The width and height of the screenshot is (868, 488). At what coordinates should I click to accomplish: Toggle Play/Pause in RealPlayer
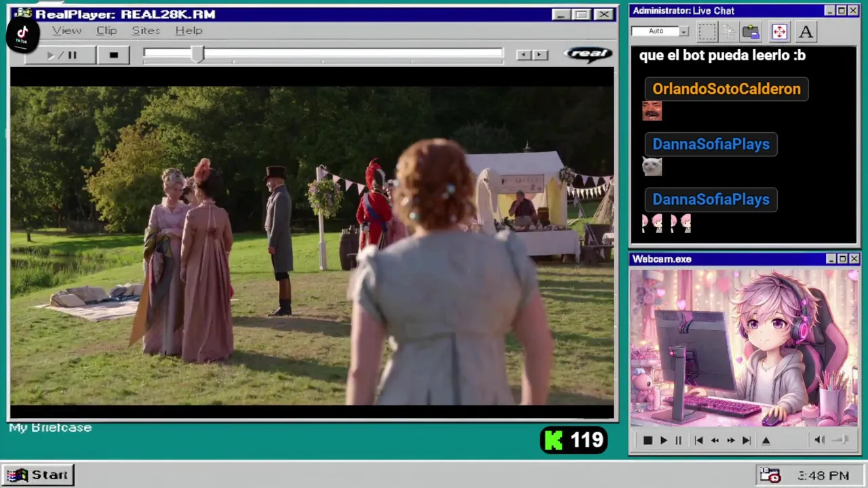pyautogui.click(x=61, y=55)
